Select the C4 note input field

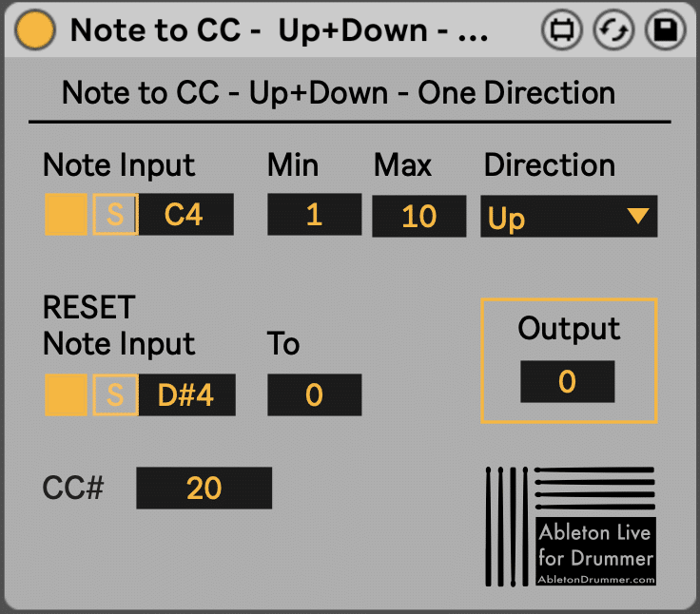click(185, 216)
